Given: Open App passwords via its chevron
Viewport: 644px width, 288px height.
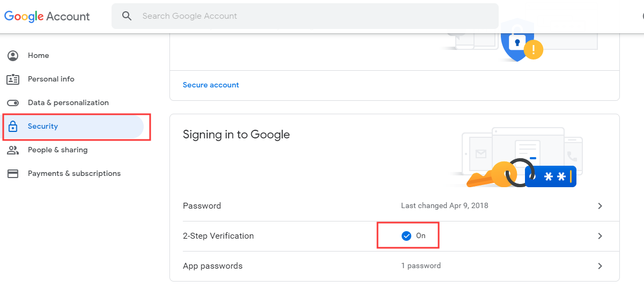Looking at the screenshot, I should pos(600,266).
